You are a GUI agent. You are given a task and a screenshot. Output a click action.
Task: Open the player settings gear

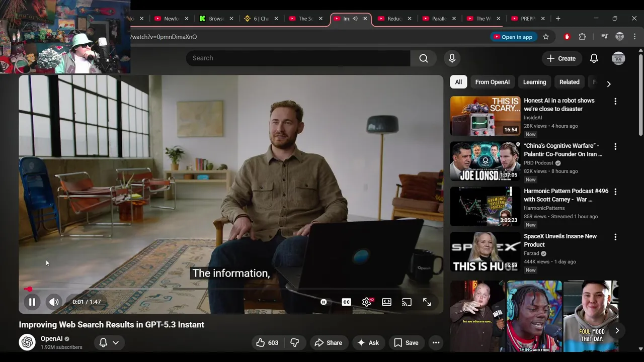click(367, 302)
